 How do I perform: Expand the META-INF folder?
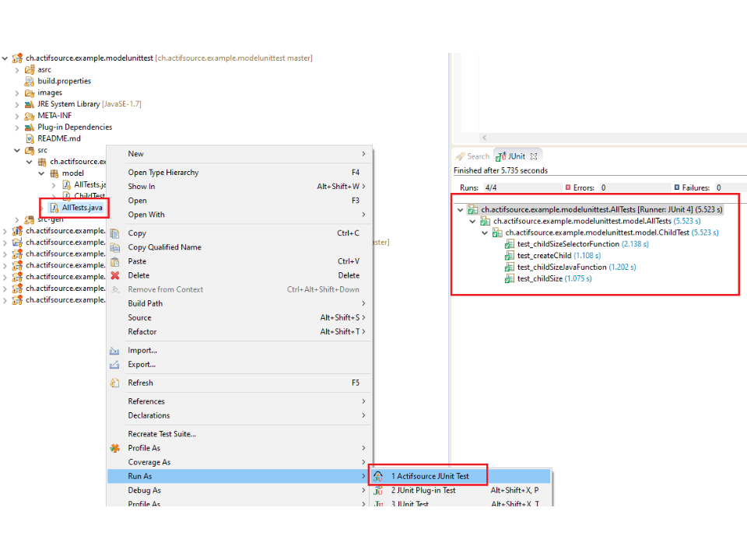(18, 116)
